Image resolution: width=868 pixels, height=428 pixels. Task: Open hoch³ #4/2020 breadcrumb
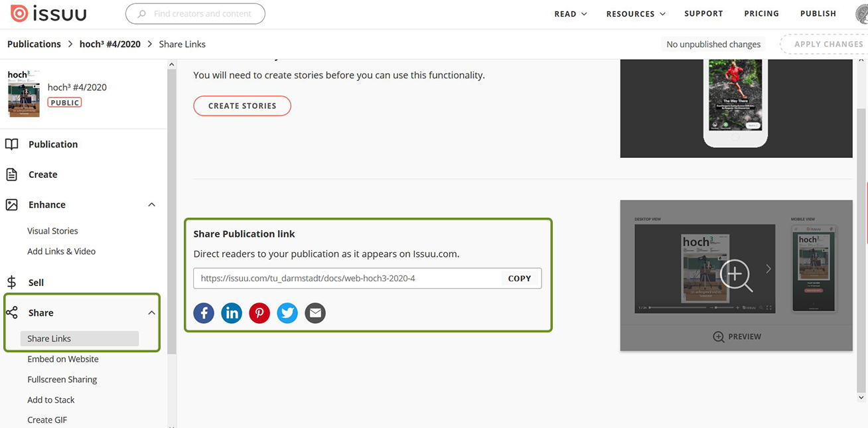(109, 44)
